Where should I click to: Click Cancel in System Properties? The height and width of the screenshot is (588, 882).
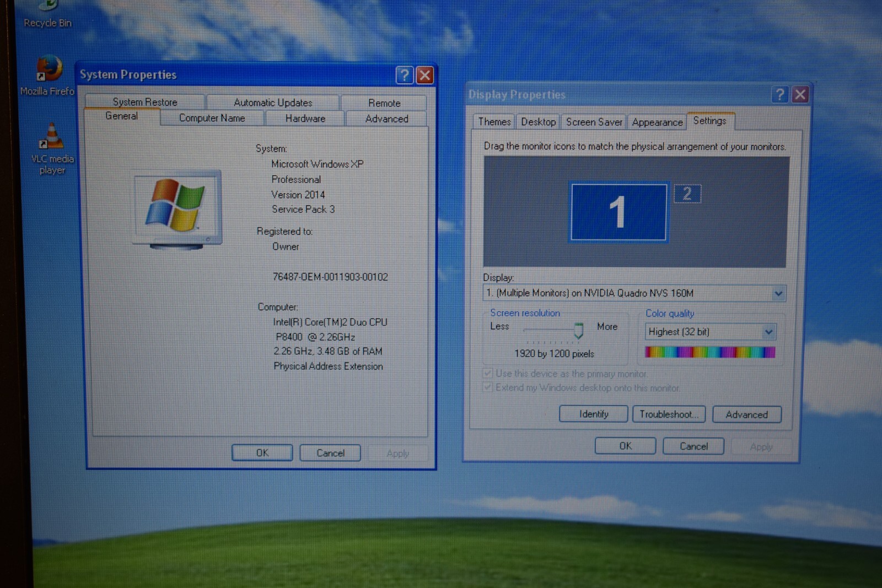(330, 453)
